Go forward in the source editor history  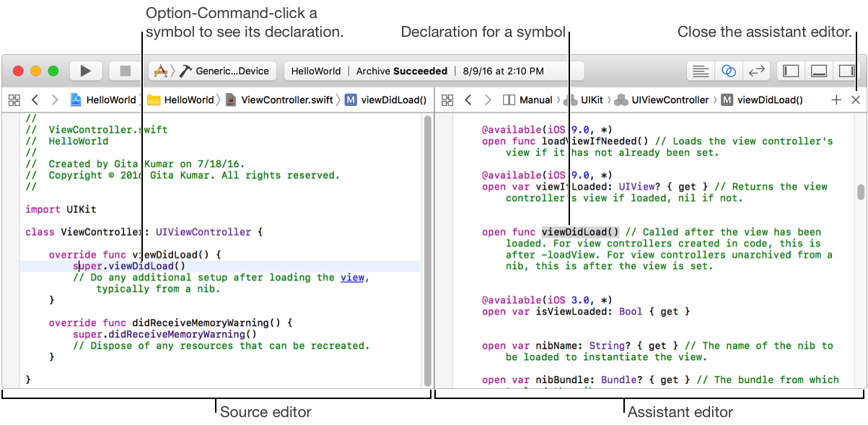[x=54, y=100]
